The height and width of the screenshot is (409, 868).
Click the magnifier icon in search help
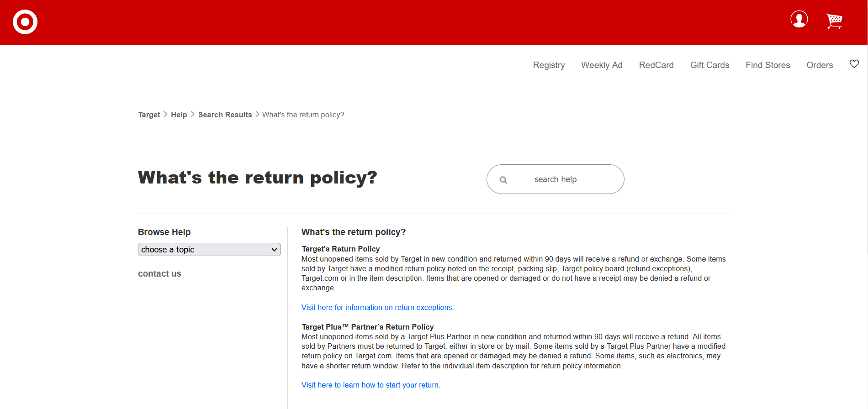point(503,180)
